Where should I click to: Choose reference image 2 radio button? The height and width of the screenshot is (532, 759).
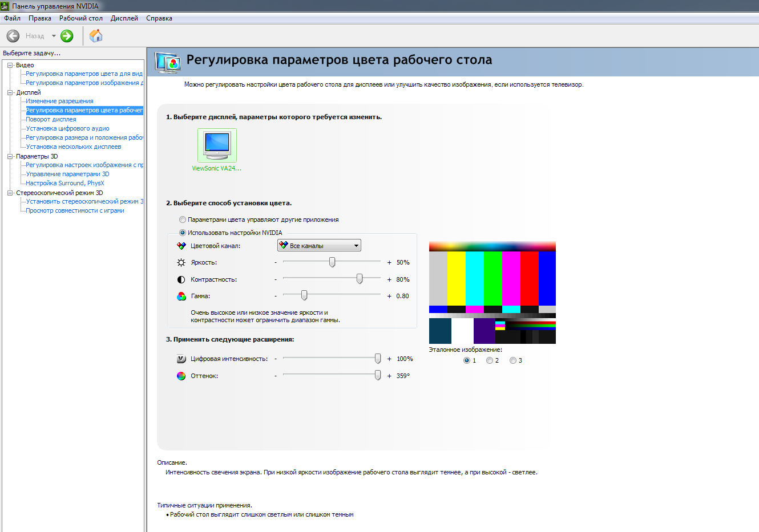click(490, 360)
